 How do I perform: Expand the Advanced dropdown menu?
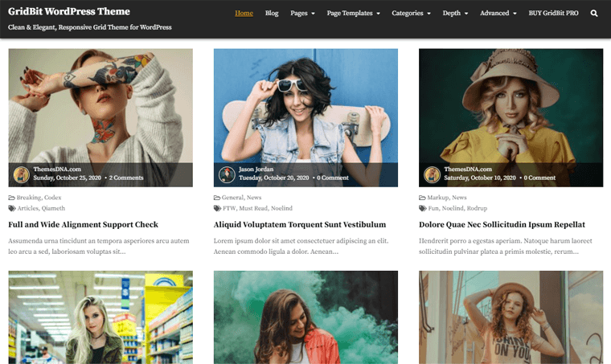pos(498,13)
